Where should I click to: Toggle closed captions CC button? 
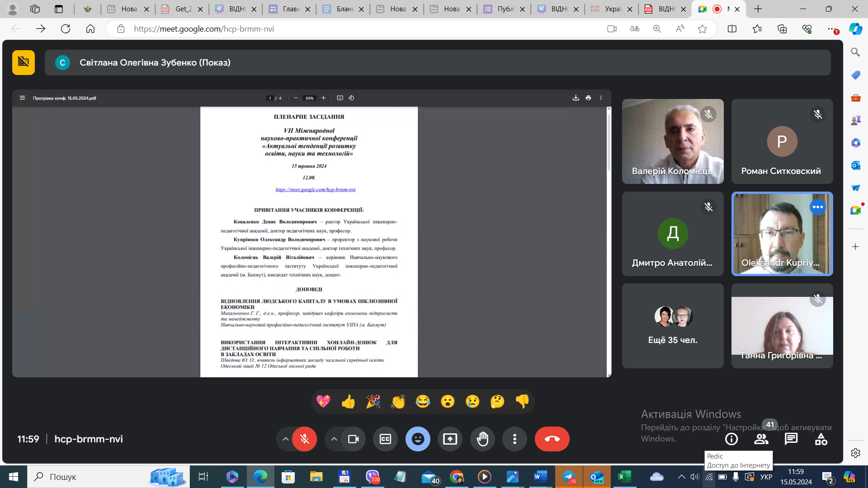point(385,439)
